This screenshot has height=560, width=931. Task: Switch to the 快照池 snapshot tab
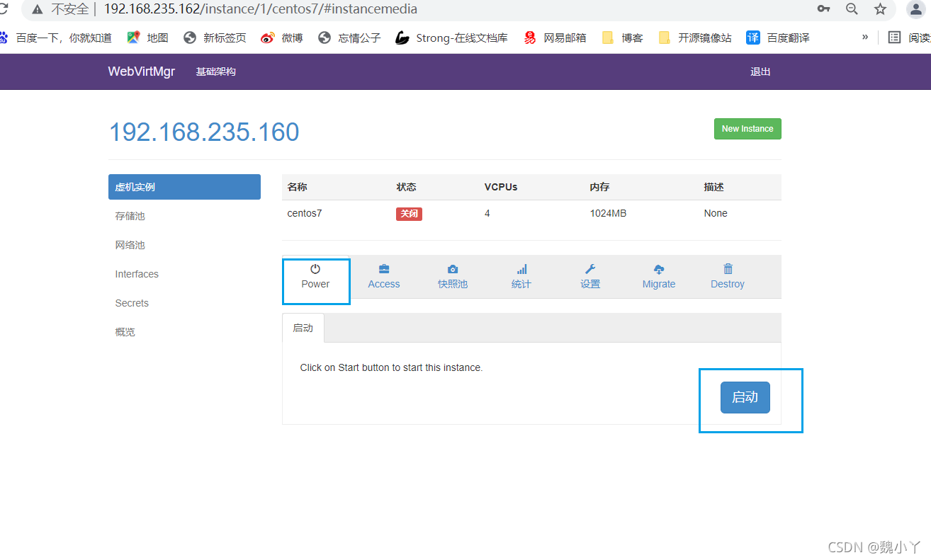pos(453,277)
